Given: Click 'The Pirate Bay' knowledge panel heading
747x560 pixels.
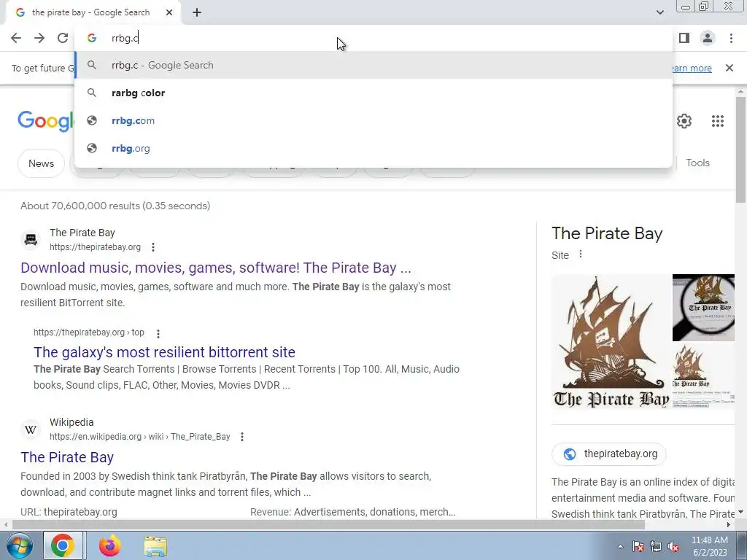Looking at the screenshot, I should pyautogui.click(x=607, y=233).
